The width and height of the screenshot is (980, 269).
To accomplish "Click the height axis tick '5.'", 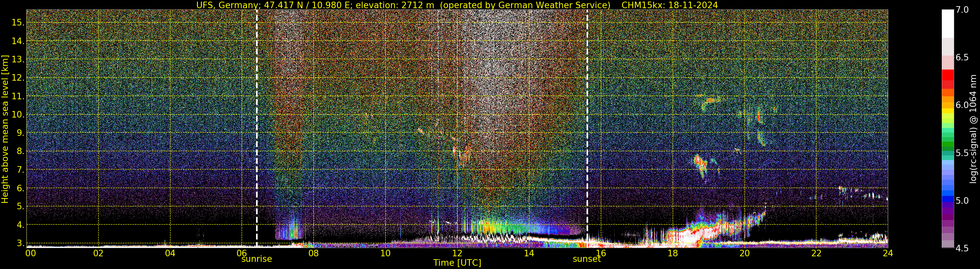I will tap(20, 206).
